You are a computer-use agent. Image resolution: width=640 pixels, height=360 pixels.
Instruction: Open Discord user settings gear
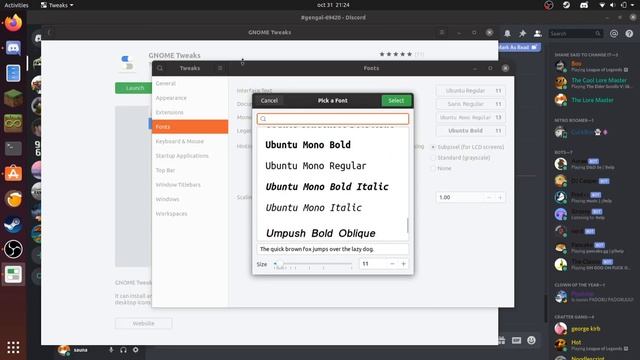136,350
